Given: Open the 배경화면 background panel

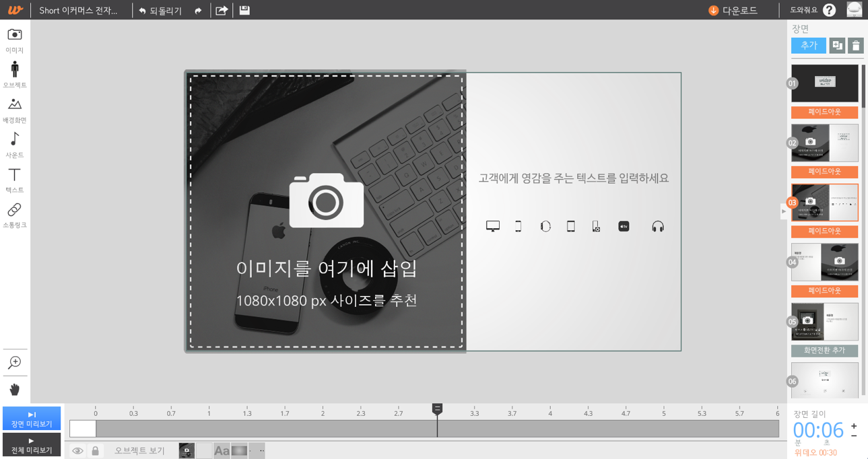Looking at the screenshot, I should (x=15, y=105).
